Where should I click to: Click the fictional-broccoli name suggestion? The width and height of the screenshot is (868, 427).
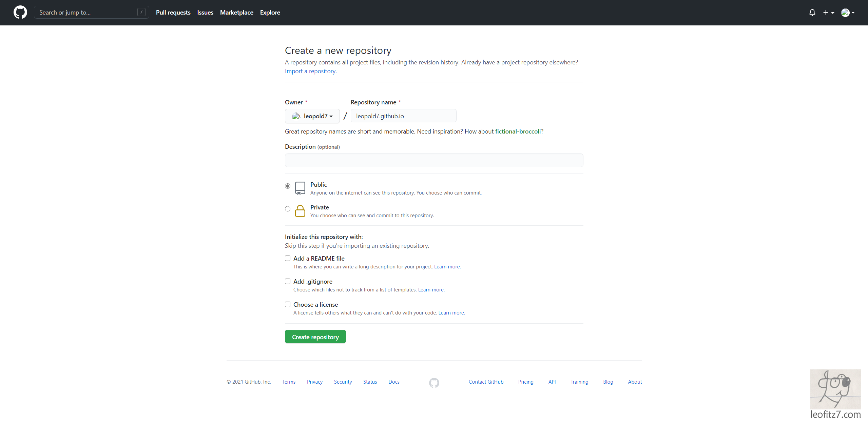518,131
